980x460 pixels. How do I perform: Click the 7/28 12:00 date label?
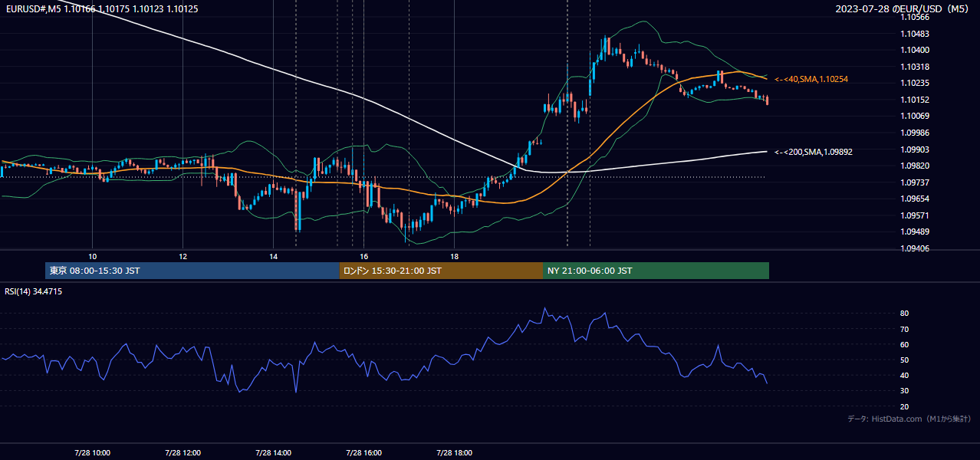(x=183, y=453)
